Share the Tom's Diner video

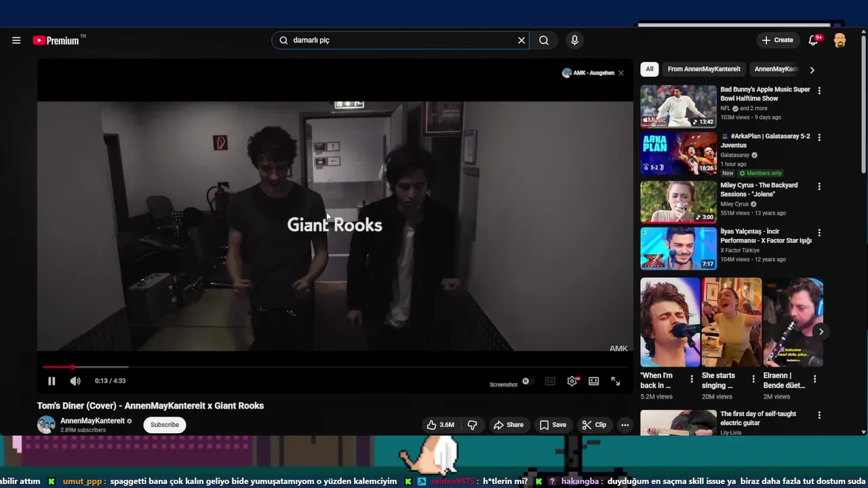point(509,425)
